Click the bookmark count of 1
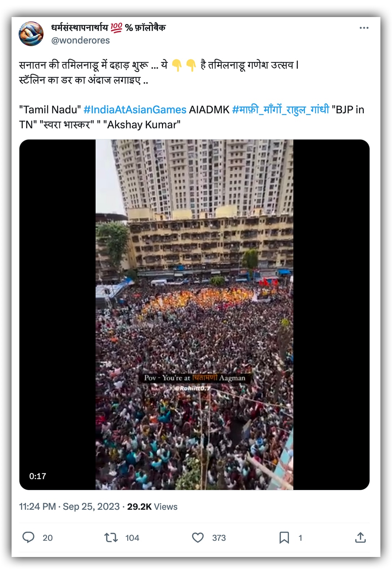 tap(300, 538)
